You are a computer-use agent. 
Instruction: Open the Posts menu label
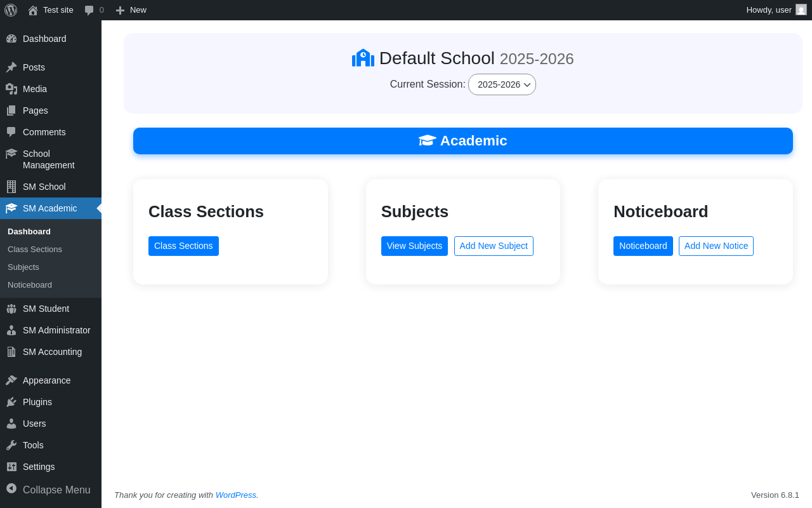click(34, 67)
